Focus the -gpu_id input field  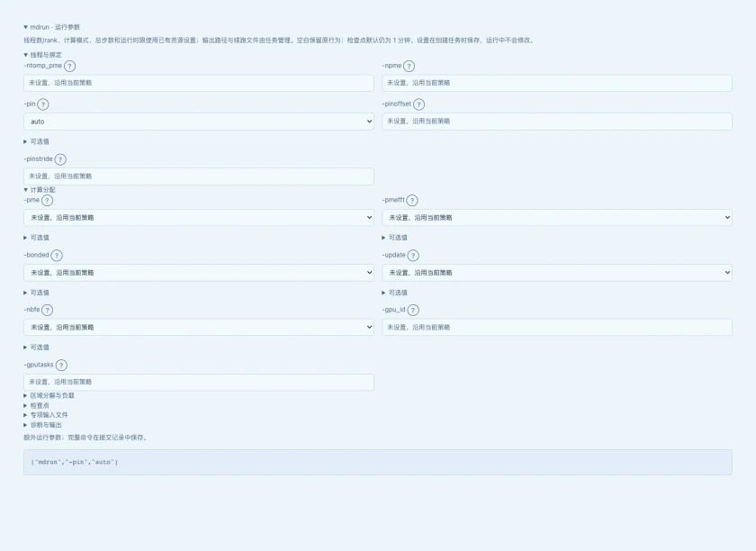[x=557, y=327]
